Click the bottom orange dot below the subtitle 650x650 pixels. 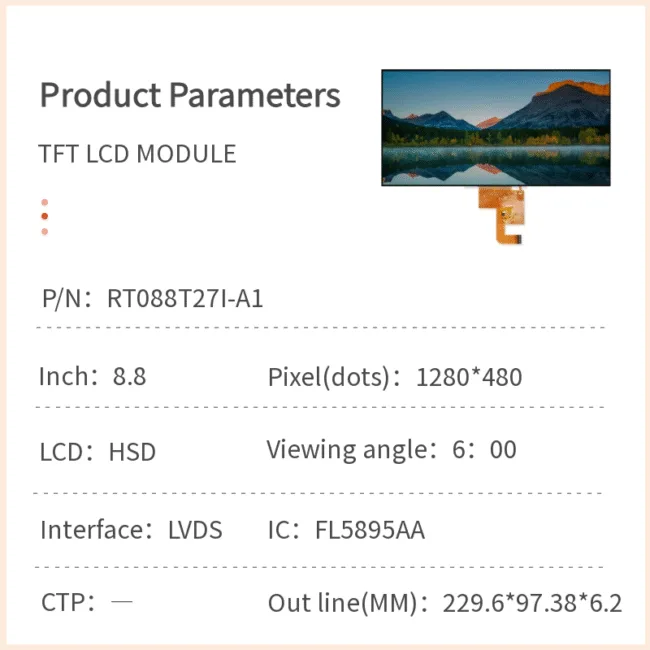click(44, 231)
